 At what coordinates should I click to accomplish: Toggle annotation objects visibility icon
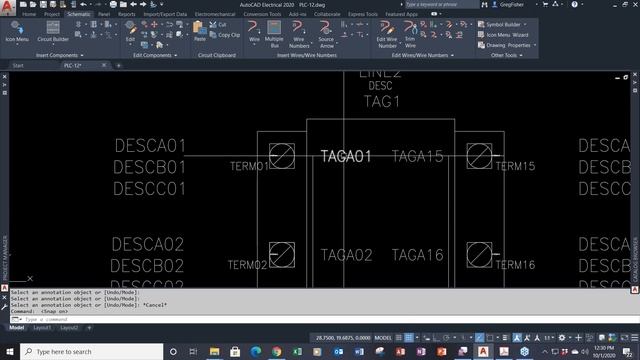tap(517, 338)
